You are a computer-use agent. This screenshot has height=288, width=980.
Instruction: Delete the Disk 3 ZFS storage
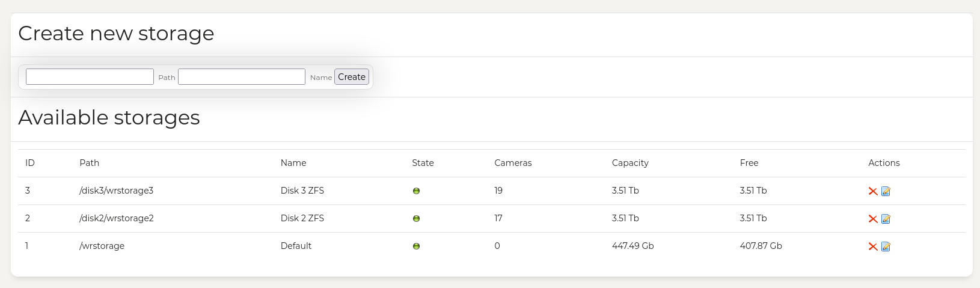tap(872, 191)
